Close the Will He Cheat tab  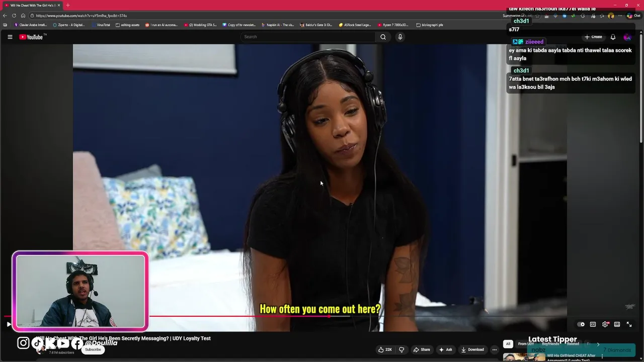click(59, 5)
